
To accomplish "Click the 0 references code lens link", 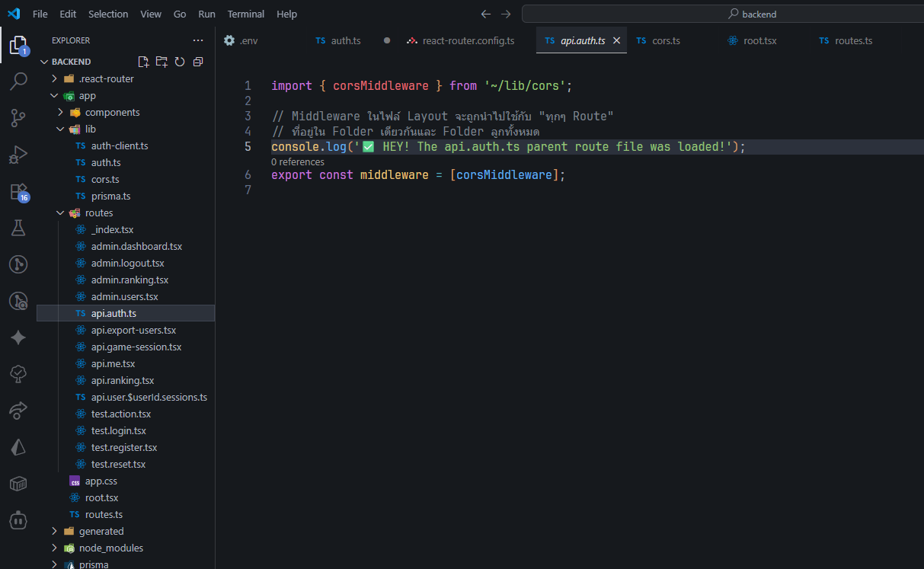I will pyautogui.click(x=297, y=161).
